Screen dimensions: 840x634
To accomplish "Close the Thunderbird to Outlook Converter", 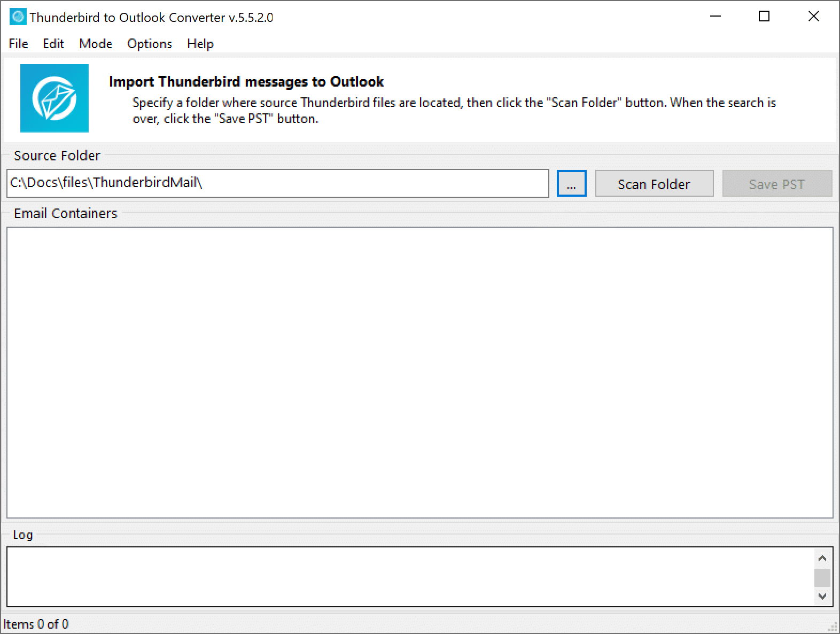I will [x=813, y=17].
